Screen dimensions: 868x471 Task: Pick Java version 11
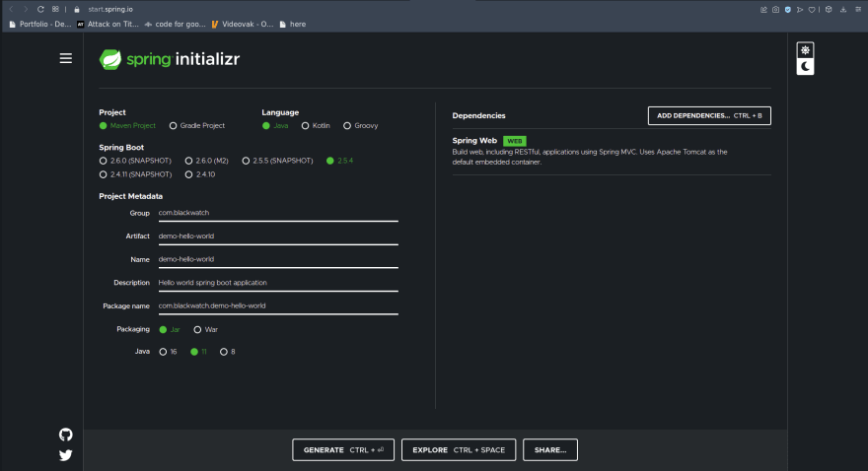coord(198,352)
